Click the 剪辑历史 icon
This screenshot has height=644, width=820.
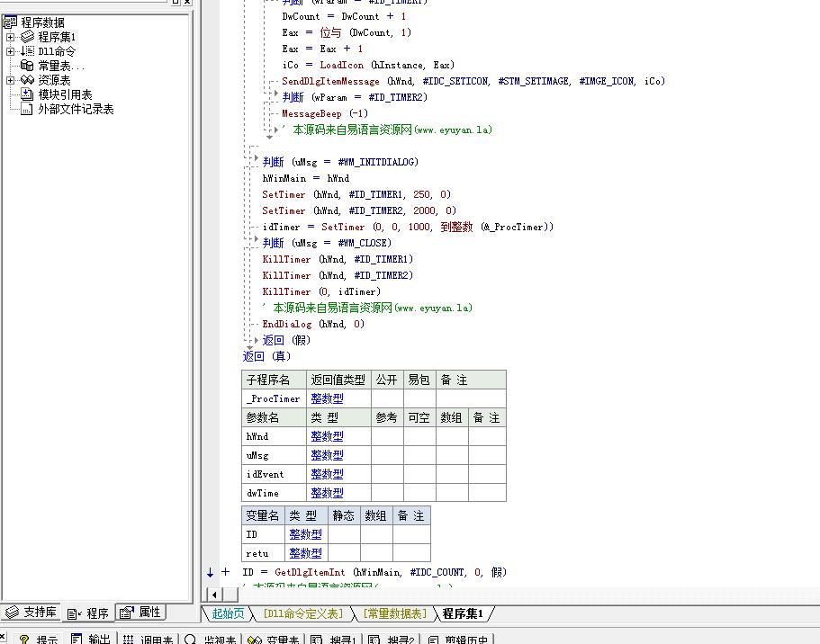434,640
